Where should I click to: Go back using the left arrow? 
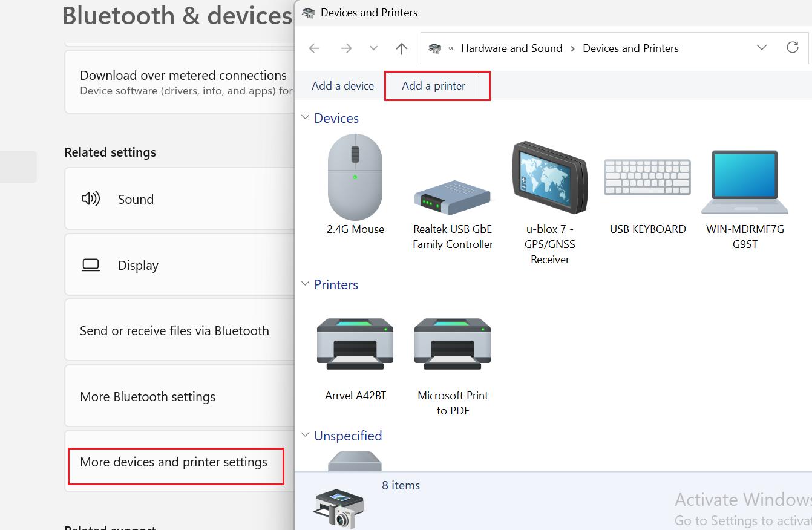click(x=314, y=48)
